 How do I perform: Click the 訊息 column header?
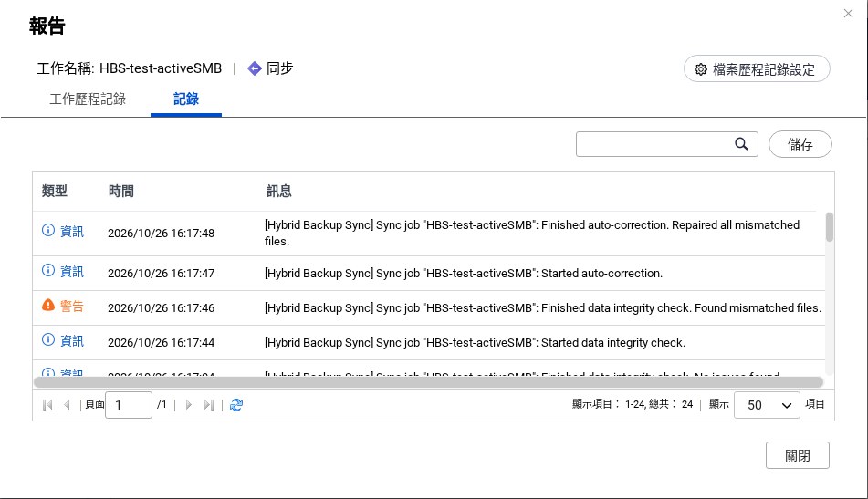278,191
